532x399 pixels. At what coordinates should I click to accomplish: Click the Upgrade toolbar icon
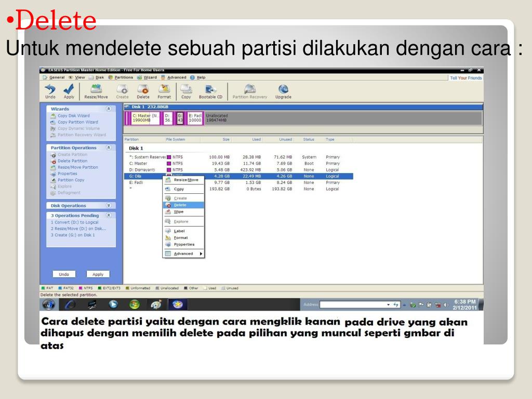pyautogui.click(x=283, y=91)
